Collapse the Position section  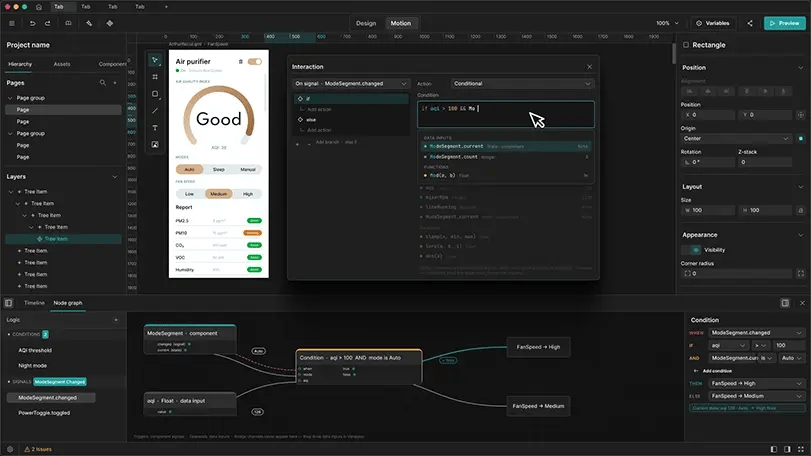coord(801,68)
